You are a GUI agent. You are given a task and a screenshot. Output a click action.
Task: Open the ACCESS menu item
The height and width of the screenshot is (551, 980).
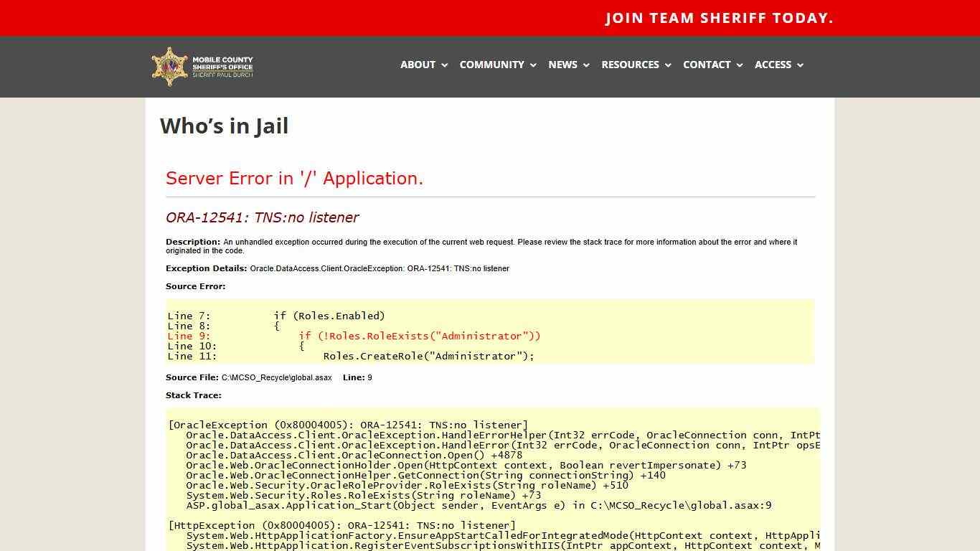pyautogui.click(x=773, y=65)
